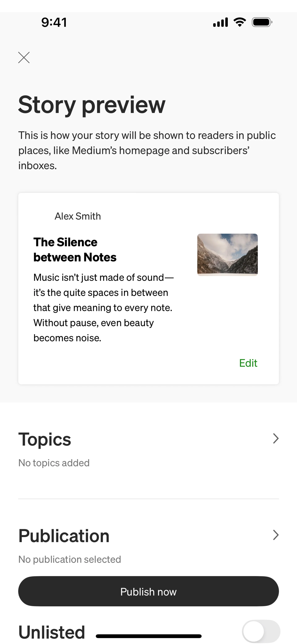
Task: Tap the 9:41 clock in status bar
Action: tap(54, 22)
